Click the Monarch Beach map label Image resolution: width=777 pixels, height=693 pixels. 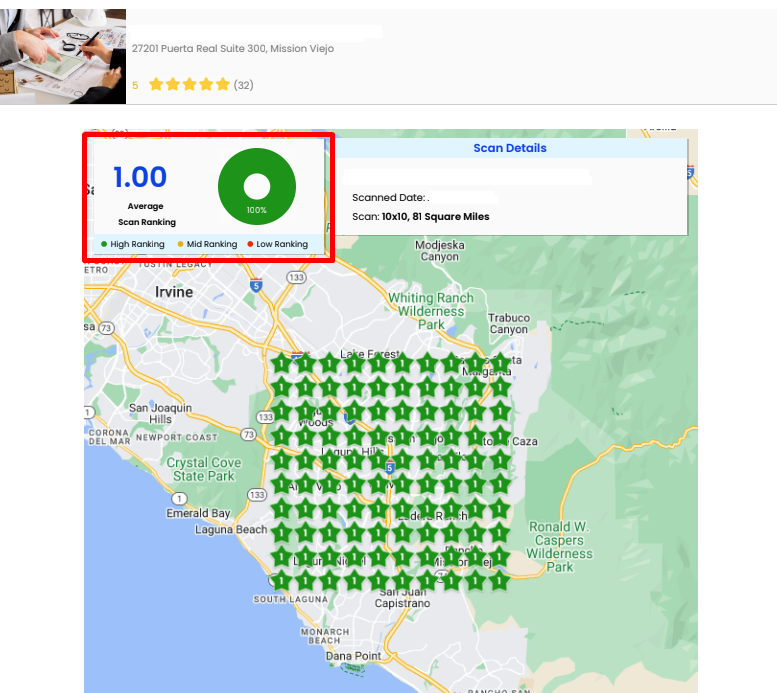click(x=325, y=636)
